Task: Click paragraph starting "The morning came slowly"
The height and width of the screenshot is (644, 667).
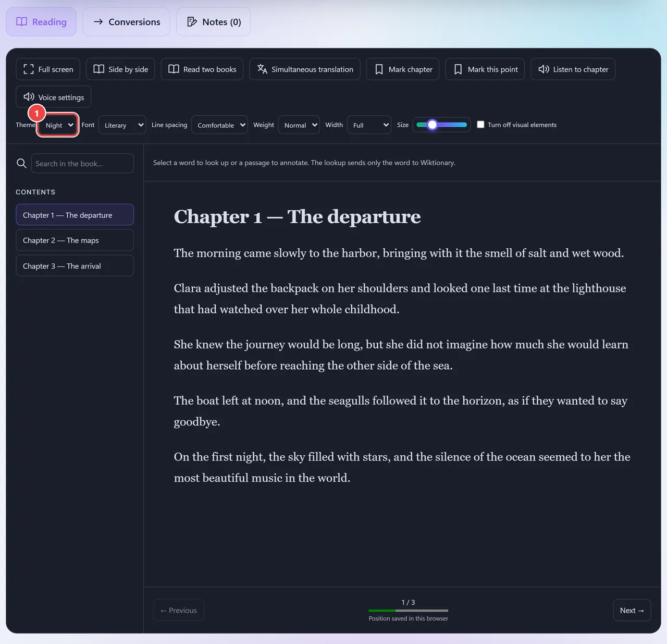Action: click(x=399, y=253)
